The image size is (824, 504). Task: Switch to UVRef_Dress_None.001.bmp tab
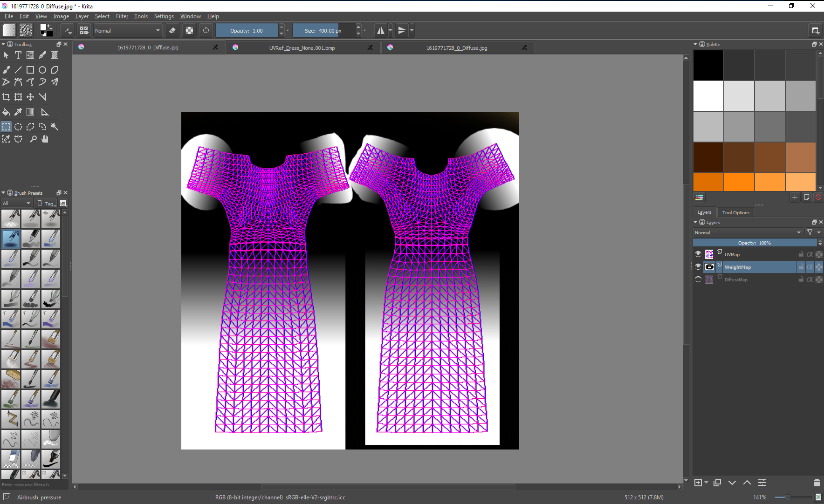(302, 48)
